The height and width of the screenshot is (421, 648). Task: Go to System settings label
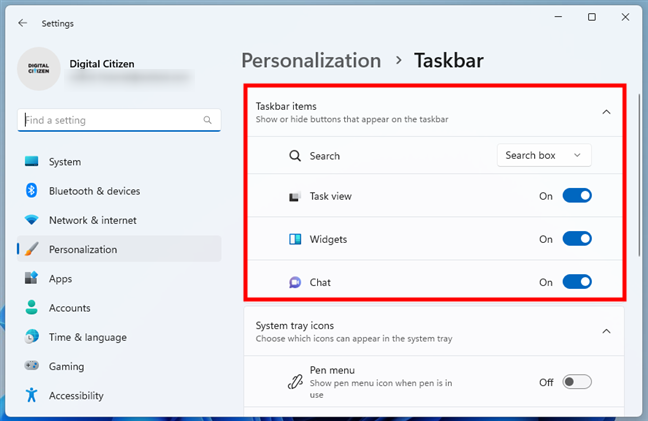pyautogui.click(x=65, y=162)
